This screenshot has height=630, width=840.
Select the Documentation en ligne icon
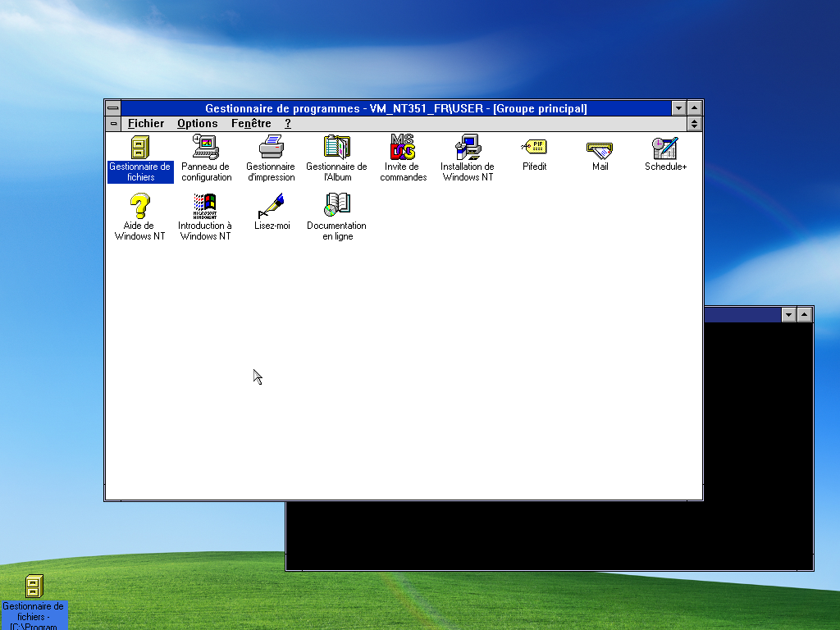click(336, 206)
